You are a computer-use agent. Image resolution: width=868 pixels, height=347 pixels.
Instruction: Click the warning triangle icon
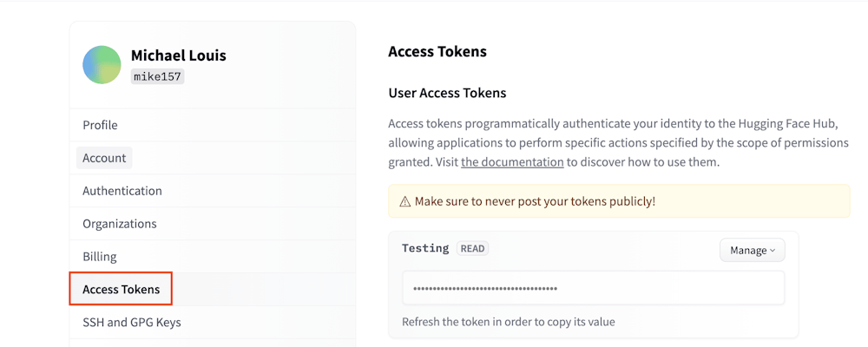click(404, 201)
